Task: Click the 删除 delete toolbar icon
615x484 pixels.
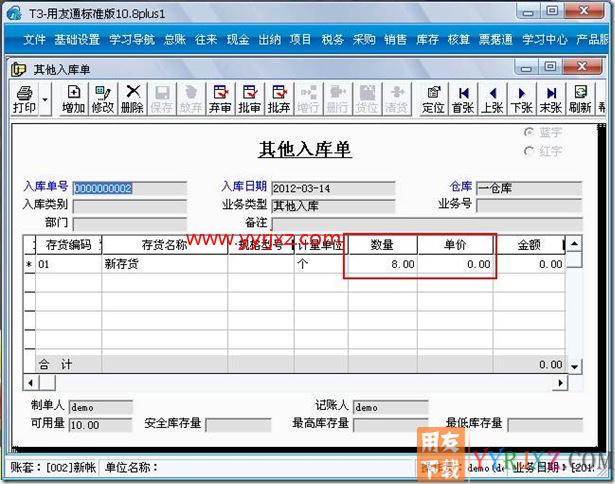Action: (x=132, y=99)
